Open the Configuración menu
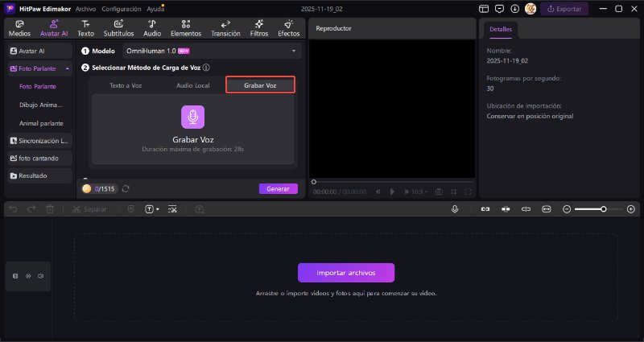Screen dimensions: 644x342 [122, 9]
